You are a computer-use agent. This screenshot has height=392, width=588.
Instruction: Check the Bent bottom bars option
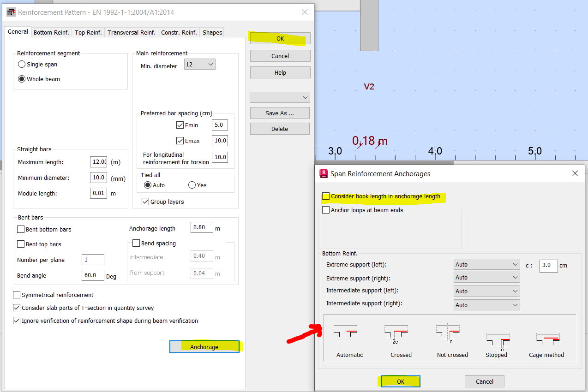click(20, 229)
